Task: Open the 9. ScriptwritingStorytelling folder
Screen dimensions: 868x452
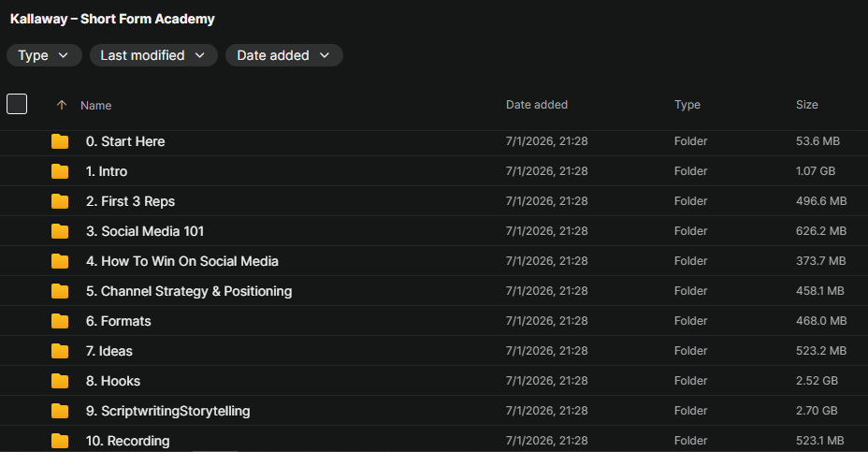Action: coord(167,411)
